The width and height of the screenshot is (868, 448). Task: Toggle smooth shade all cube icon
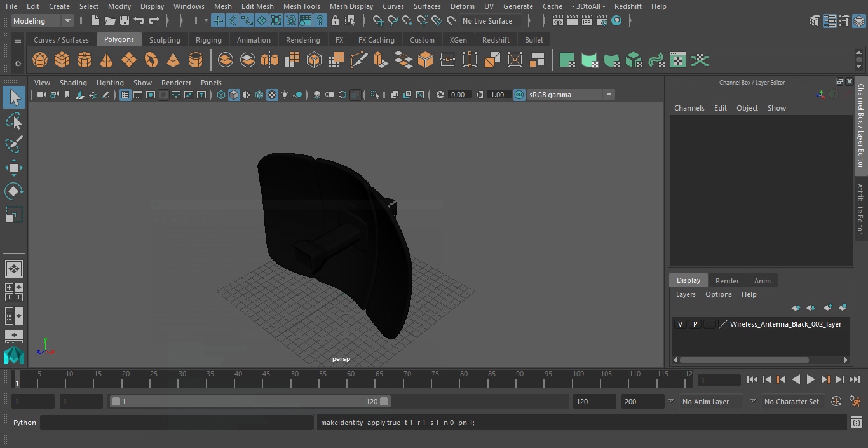234,95
